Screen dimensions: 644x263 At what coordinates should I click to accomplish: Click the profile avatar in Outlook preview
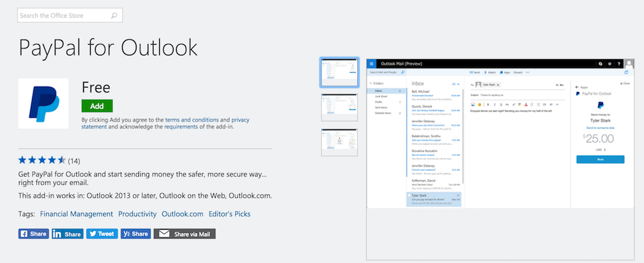click(629, 64)
